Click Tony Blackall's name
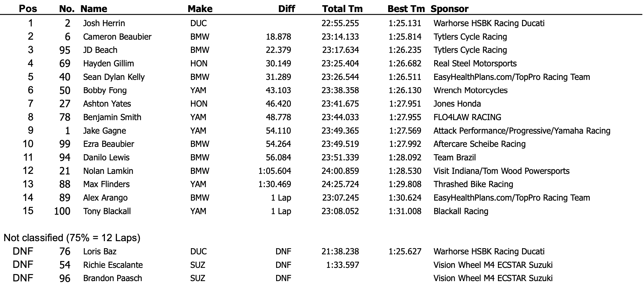 pos(107,211)
